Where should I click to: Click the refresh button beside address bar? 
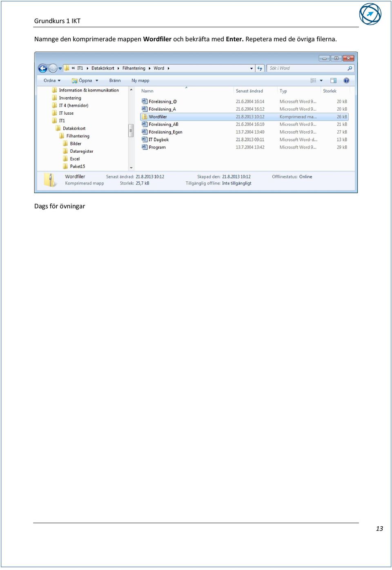click(x=260, y=68)
